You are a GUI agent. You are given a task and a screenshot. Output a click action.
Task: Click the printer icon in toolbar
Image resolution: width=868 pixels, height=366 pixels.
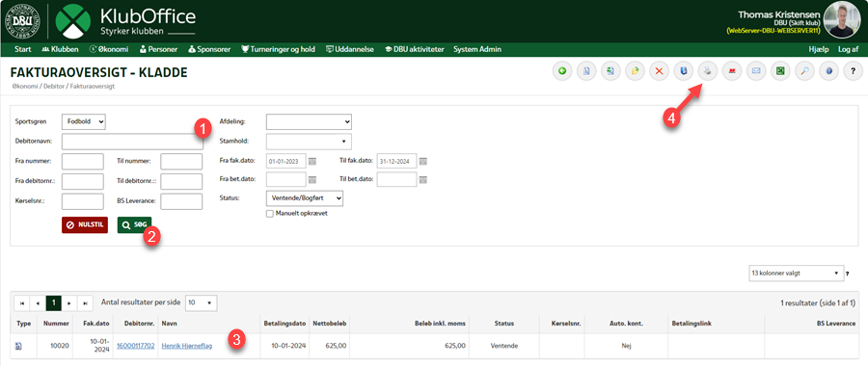pyautogui.click(x=708, y=71)
